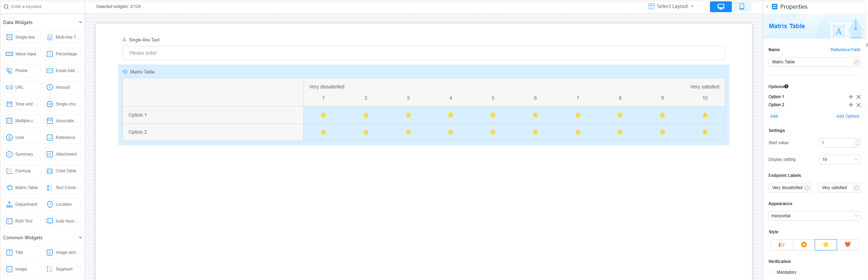Add the Summary widget
The height and width of the screenshot is (280, 868).
tap(22, 154)
